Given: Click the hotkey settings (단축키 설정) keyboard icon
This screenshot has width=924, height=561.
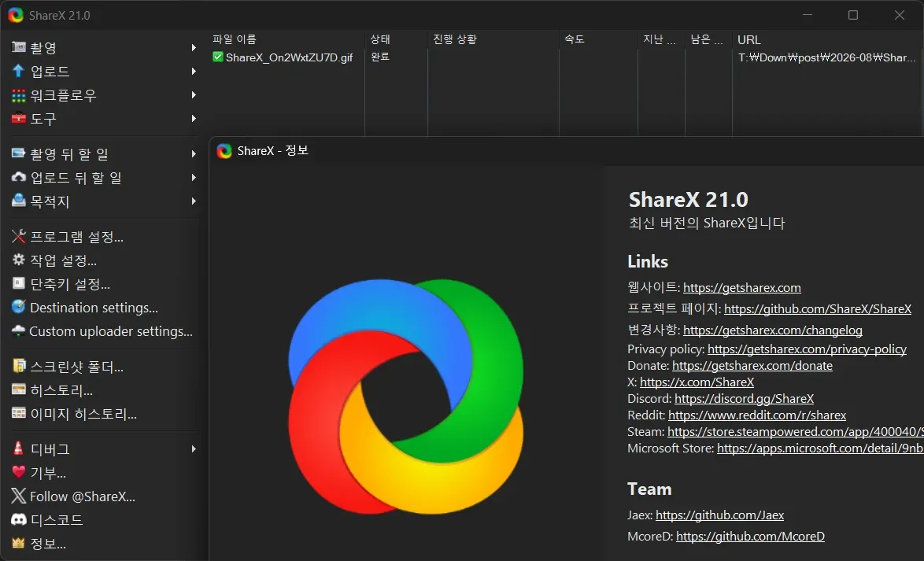Looking at the screenshot, I should coord(19,283).
